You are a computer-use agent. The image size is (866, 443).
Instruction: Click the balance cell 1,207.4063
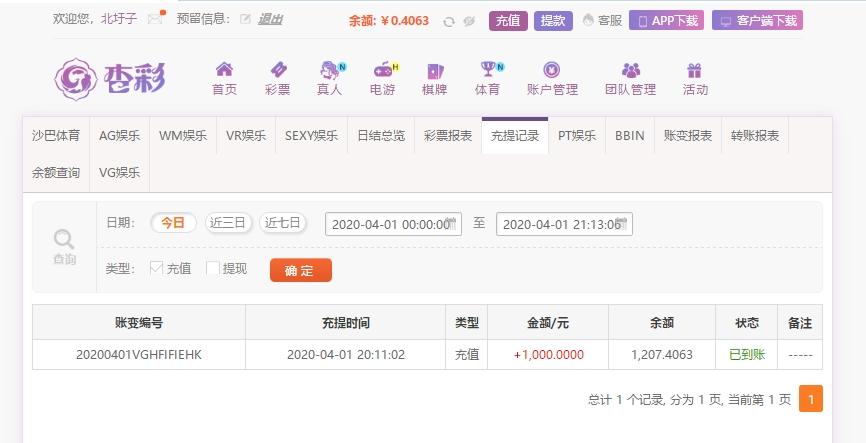pos(662,355)
